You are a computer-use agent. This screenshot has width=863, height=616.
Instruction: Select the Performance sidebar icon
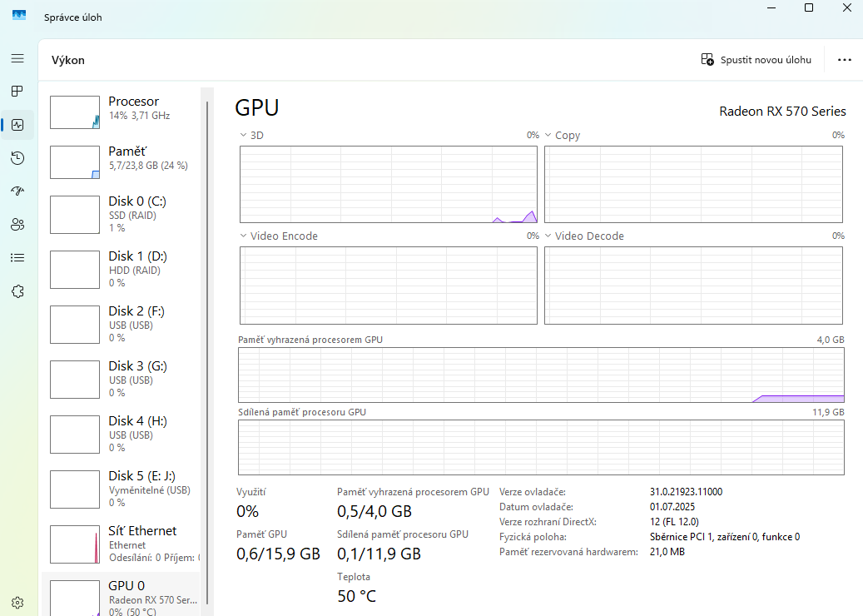click(x=17, y=125)
